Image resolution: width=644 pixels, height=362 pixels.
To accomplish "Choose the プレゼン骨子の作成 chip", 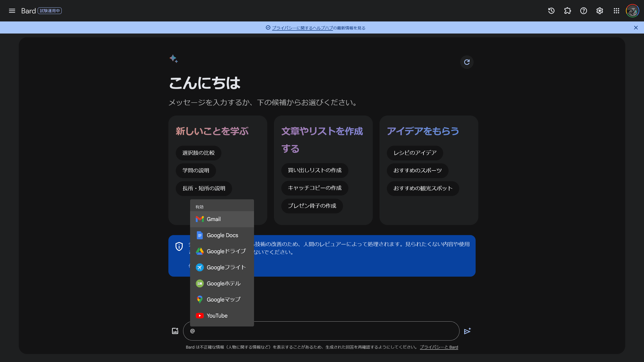I will [x=312, y=206].
